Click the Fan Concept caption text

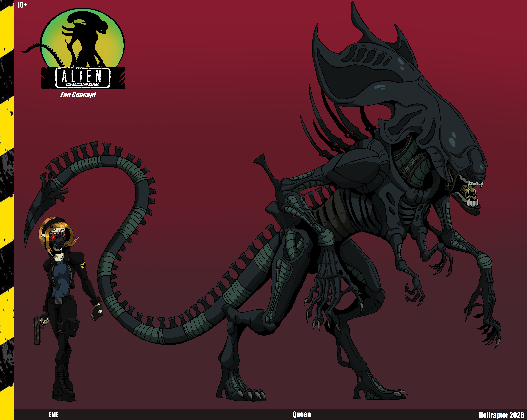click(78, 95)
